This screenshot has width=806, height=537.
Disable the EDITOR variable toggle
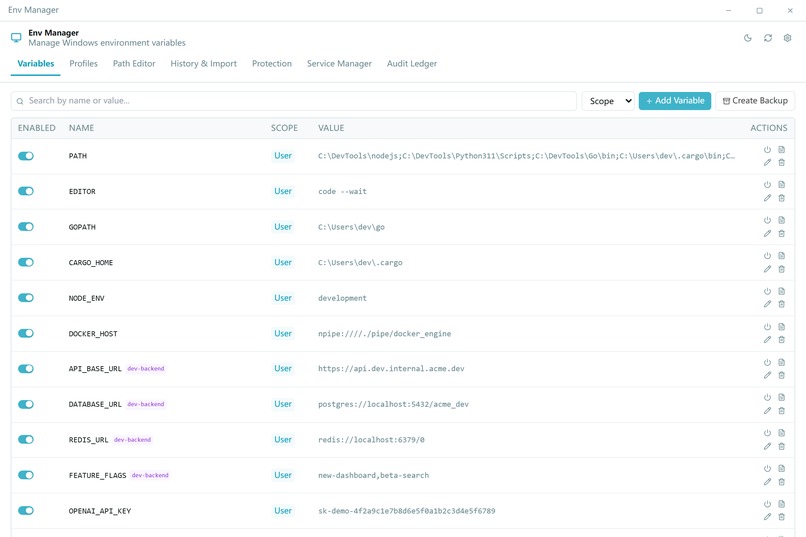click(x=26, y=191)
